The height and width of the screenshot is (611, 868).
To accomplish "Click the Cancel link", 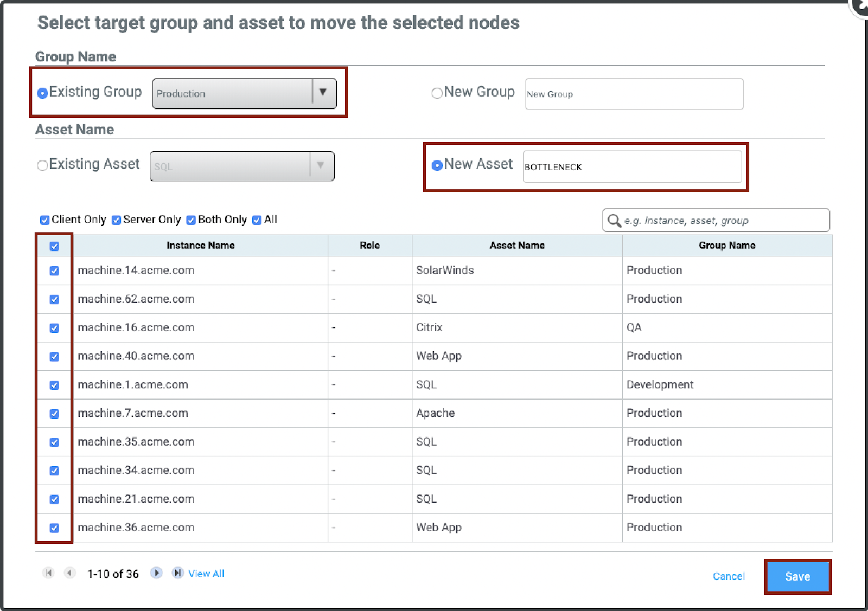I will click(729, 576).
